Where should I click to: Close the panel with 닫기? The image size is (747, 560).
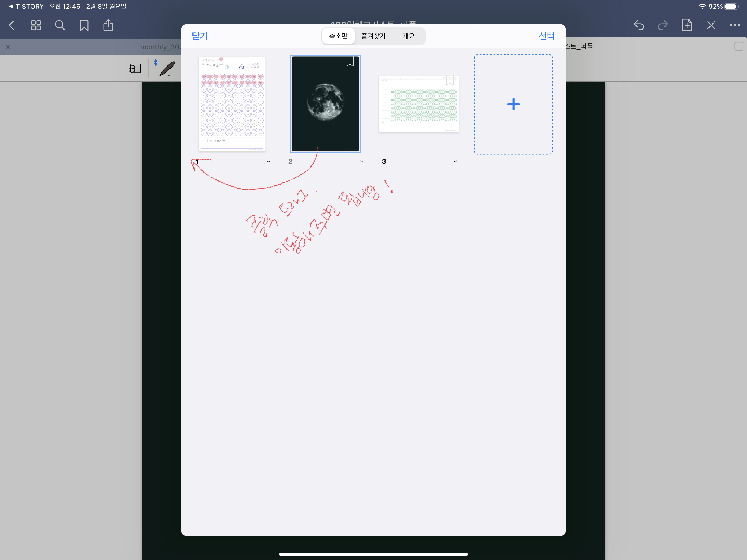coord(200,36)
